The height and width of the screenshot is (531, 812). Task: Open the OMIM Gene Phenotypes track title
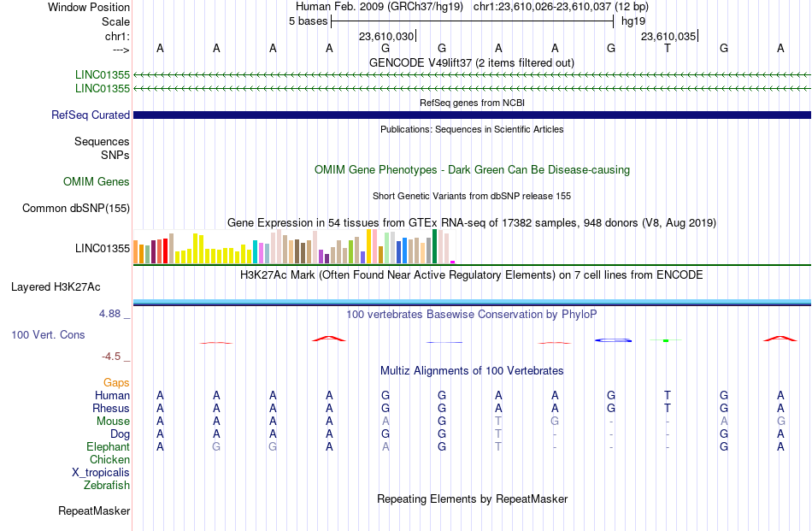pyautogui.click(x=473, y=170)
